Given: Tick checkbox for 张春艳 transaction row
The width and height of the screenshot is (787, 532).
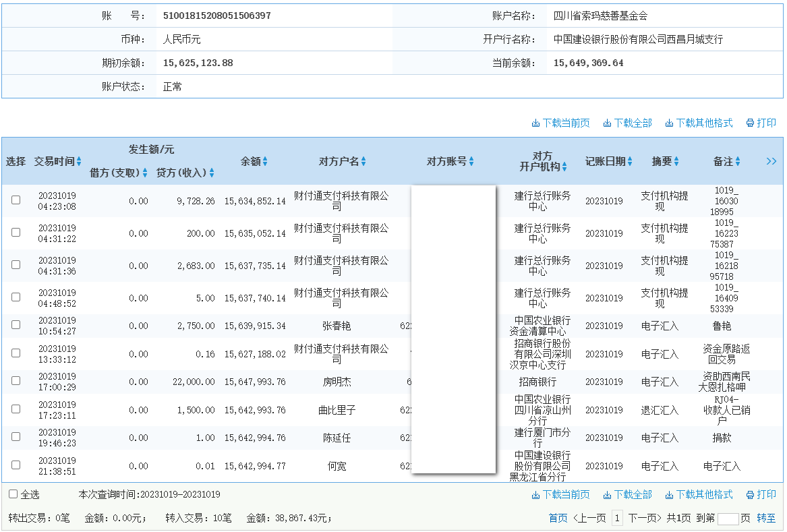Looking at the screenshot, I should click(x=16, y=325).
